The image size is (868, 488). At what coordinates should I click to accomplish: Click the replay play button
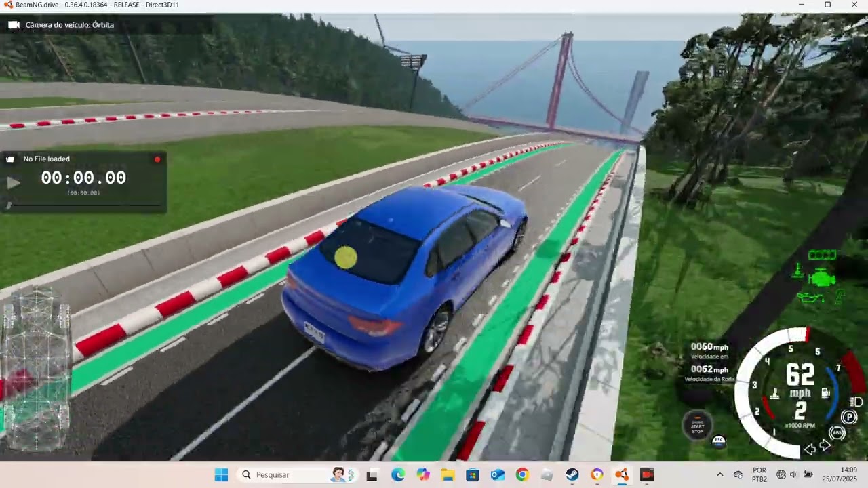pyautogui.click(x=13, y=182)
